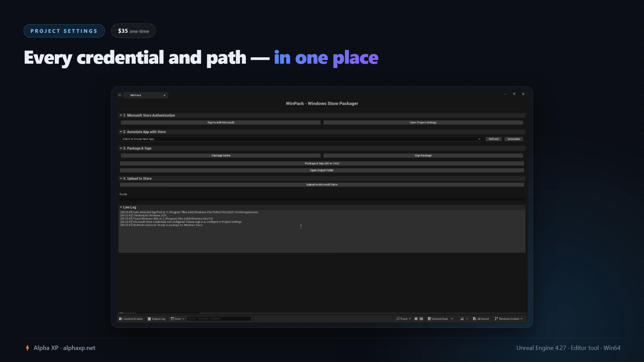Image resolution: width=644 pixels, height=362 pixels.
Task: Click the PROJECT SETTINGS badge
Action: [64, 31]
